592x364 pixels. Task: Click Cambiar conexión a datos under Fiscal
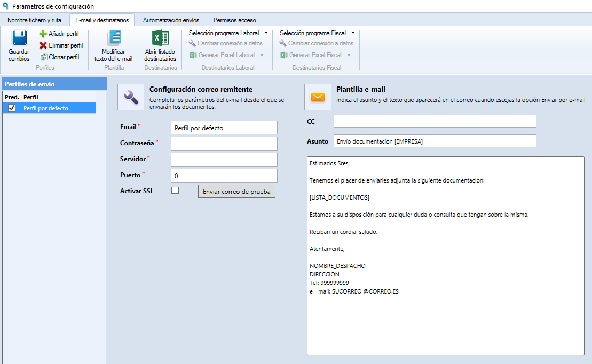click(321, 43)
